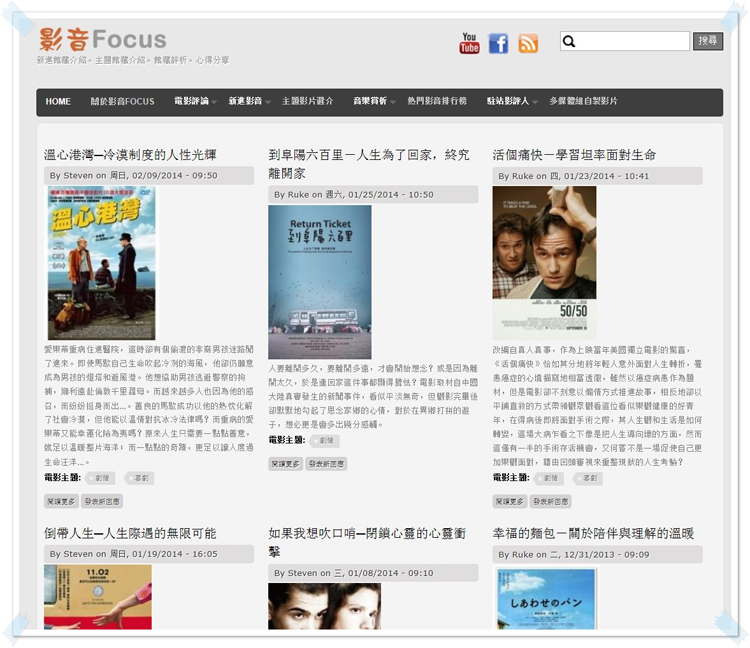Click the 影音Focus site logo
The height and width of the screenshot is (648, 750).
[x=103, y=39]
